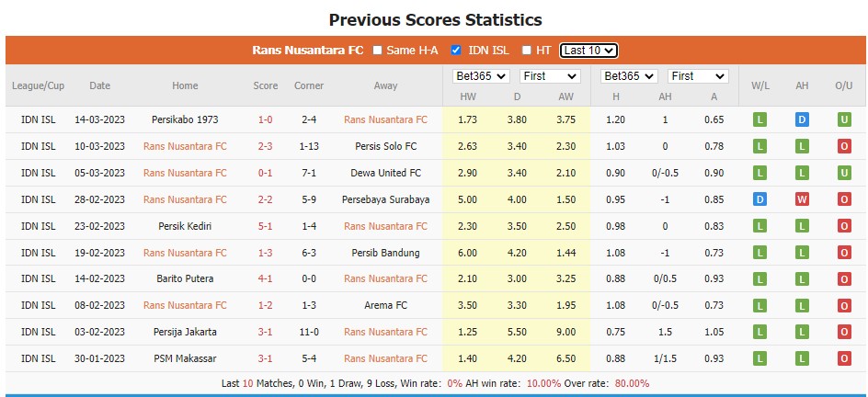Click the Persija Jakarta home team name
Viewport: 868px width, 397px height.
(185, 332)
